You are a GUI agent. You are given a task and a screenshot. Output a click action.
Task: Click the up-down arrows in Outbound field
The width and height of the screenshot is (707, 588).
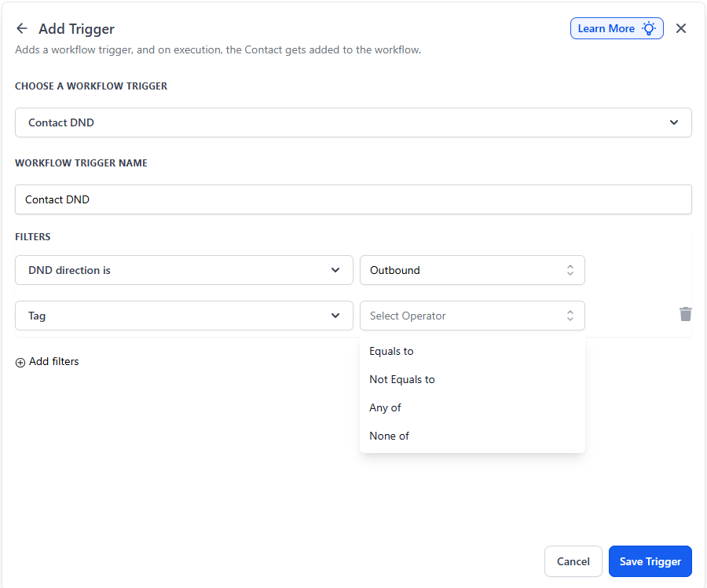pyautogui.click(x=570, y=270)
